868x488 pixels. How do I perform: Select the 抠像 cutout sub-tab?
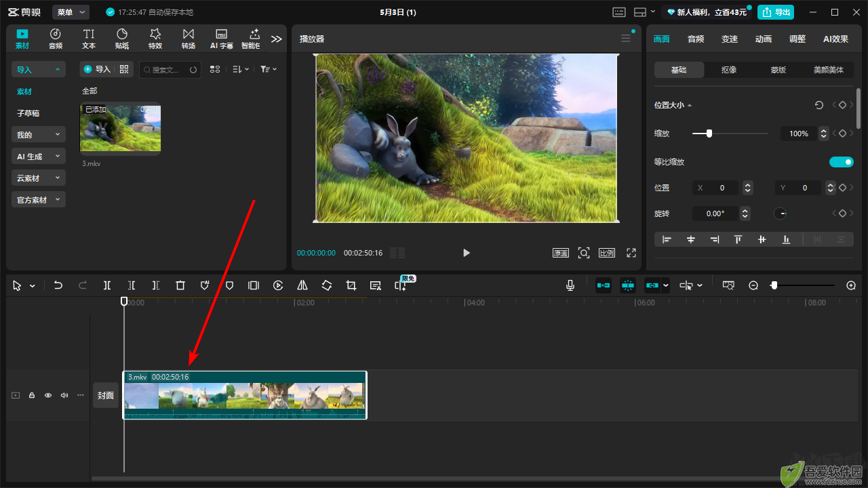point(729,70)
